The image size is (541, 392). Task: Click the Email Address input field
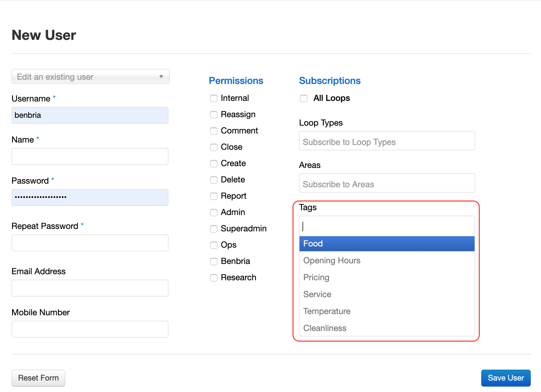[x=90, y=288]
